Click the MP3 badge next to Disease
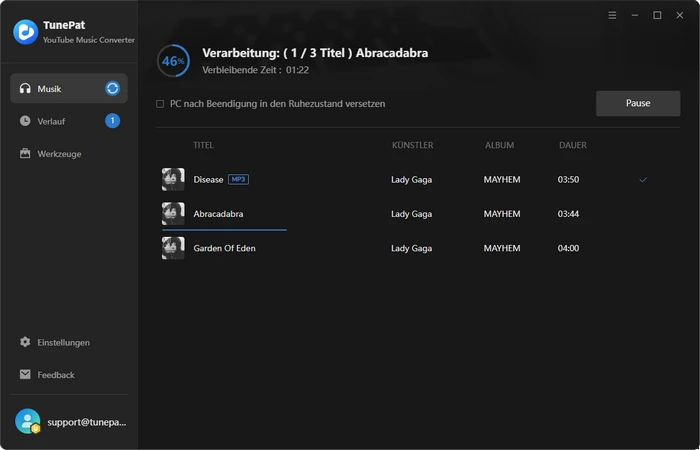700x450 pixels. (238, 179)
